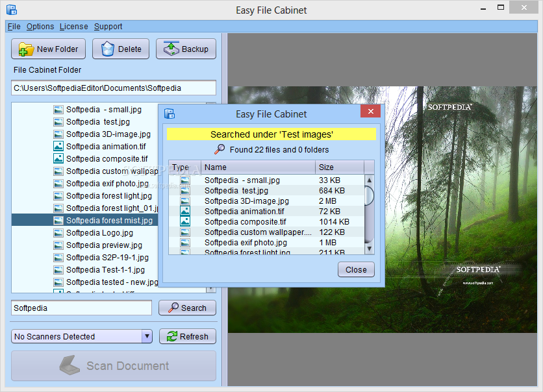
Task: Click the red X on search results dialog
Action: 370,111
